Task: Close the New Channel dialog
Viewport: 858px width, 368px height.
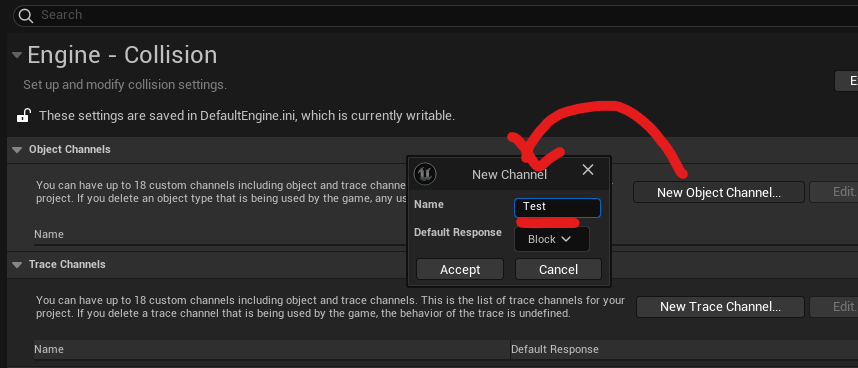Action: (588, 170)
